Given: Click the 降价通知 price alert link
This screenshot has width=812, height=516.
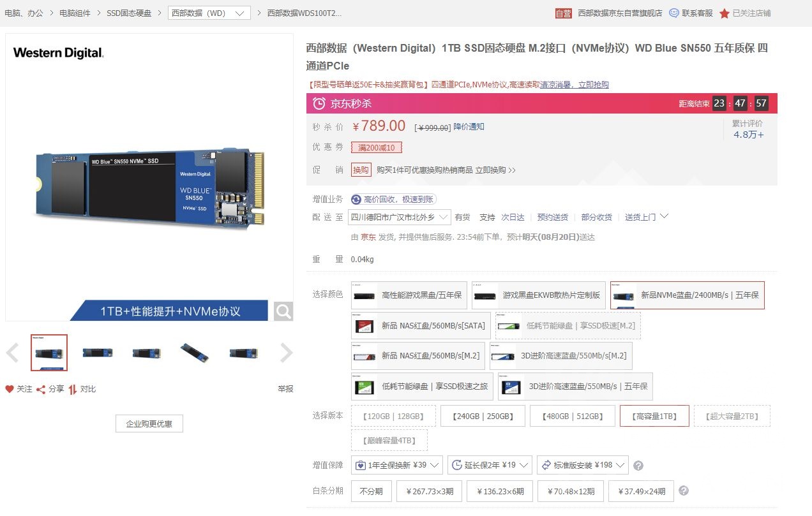Looking at the screenshot, I should (x=470, y=127).
